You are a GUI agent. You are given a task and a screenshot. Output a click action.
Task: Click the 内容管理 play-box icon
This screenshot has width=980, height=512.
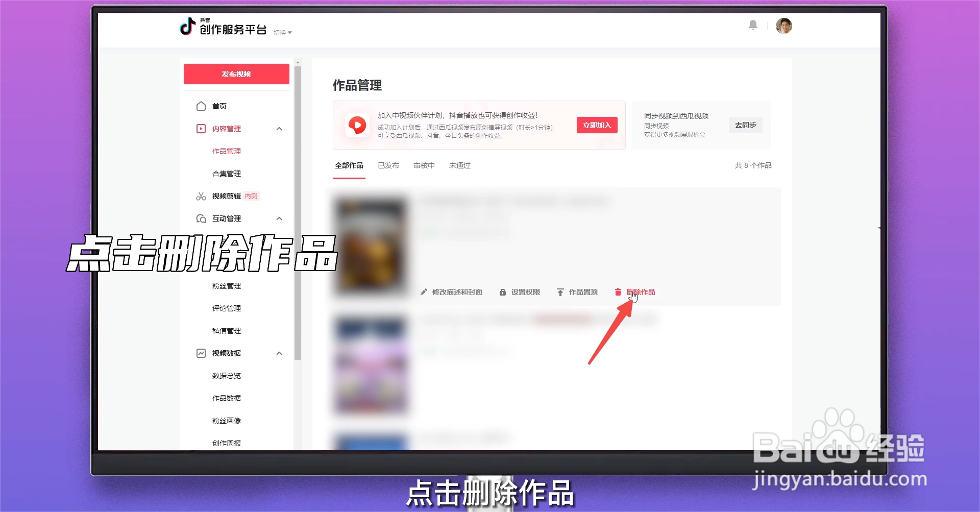(201, 128)
